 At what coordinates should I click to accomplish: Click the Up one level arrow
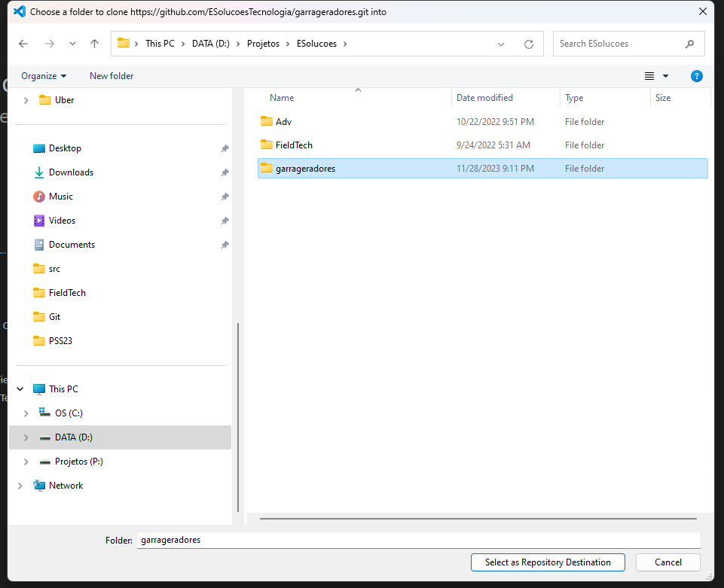(94, 44)
